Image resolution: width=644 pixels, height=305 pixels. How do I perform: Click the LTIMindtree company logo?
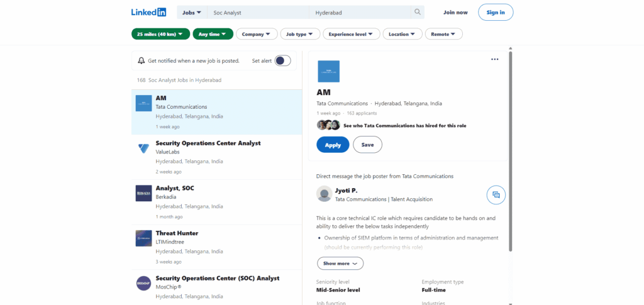144,238
